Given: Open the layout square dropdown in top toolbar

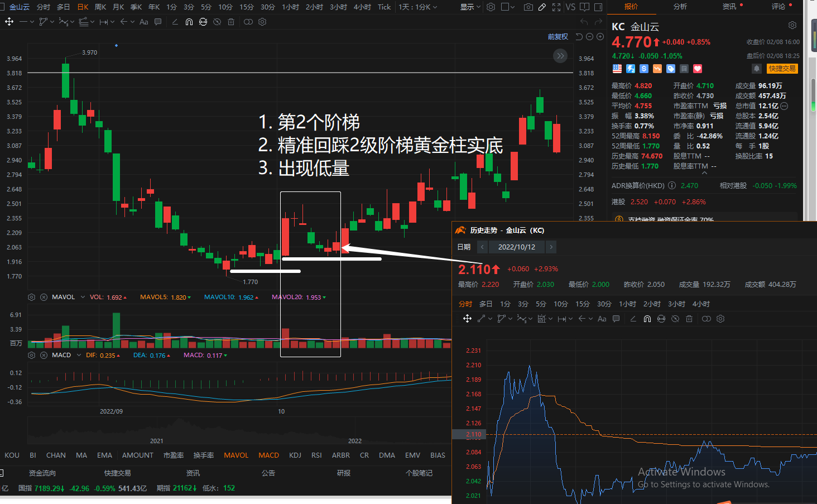Looking at the screenshot, I should (508, 7).
